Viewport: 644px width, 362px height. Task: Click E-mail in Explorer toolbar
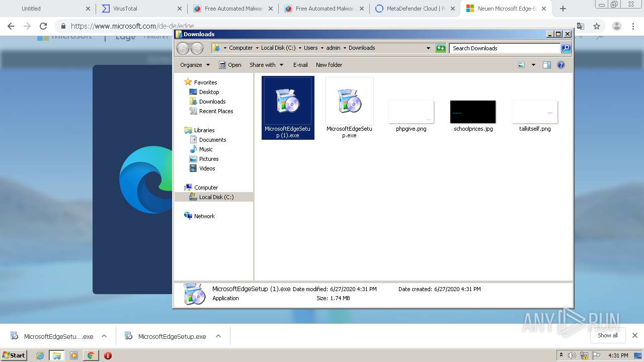[300, 65]
